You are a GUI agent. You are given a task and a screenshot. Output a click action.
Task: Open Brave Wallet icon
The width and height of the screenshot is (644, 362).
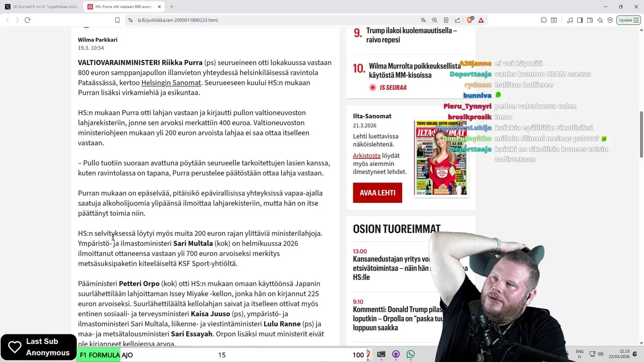pos(590,20)
